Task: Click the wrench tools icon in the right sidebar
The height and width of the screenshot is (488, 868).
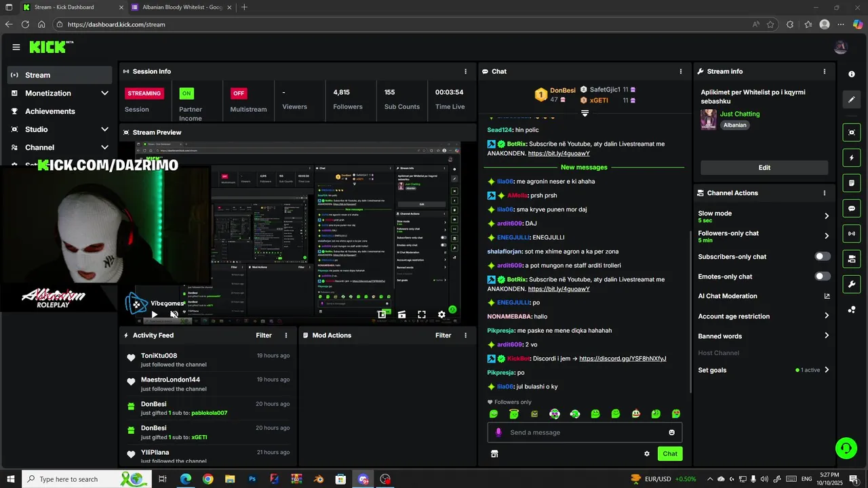Action: pos(852,284)
